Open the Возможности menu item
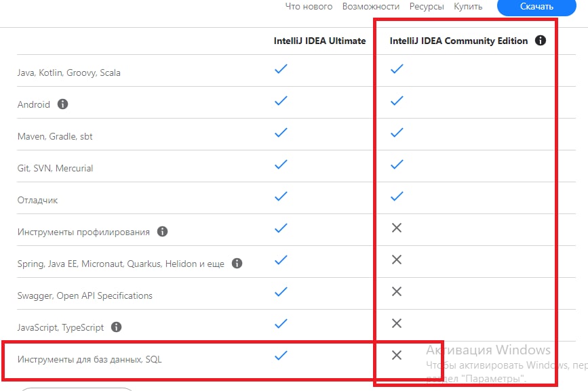588x391 pixels. (371, 6)
